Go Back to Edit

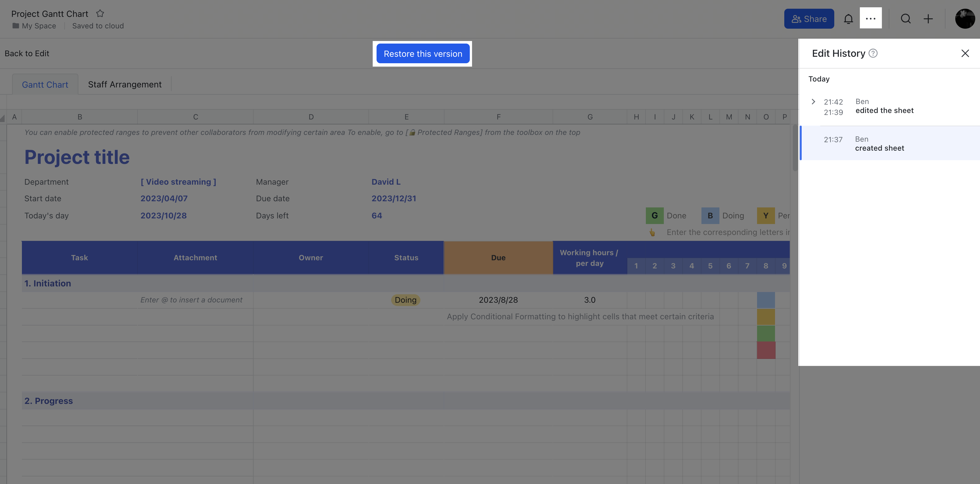pos(27,53)
